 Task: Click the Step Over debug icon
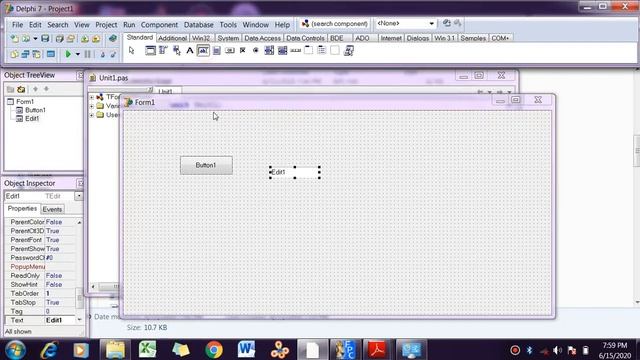coord(113,54)
